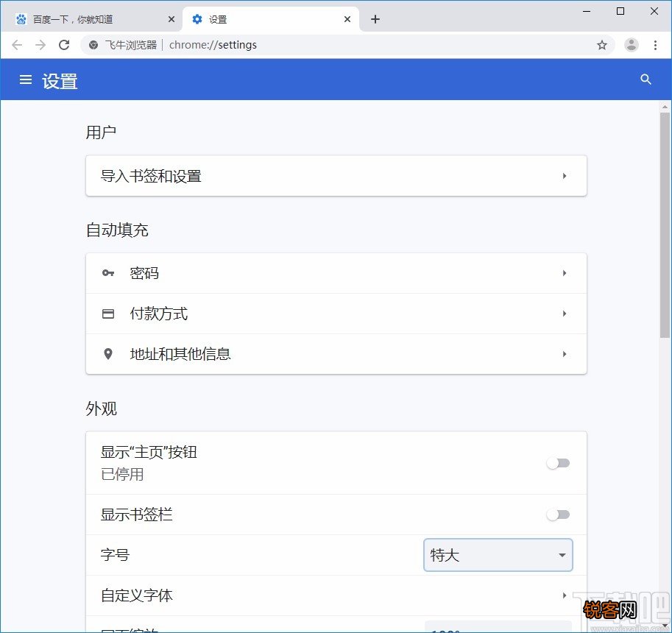Click the scrollbar up arrow
This screenshot has width=672, height=633.
coord(665,107)
